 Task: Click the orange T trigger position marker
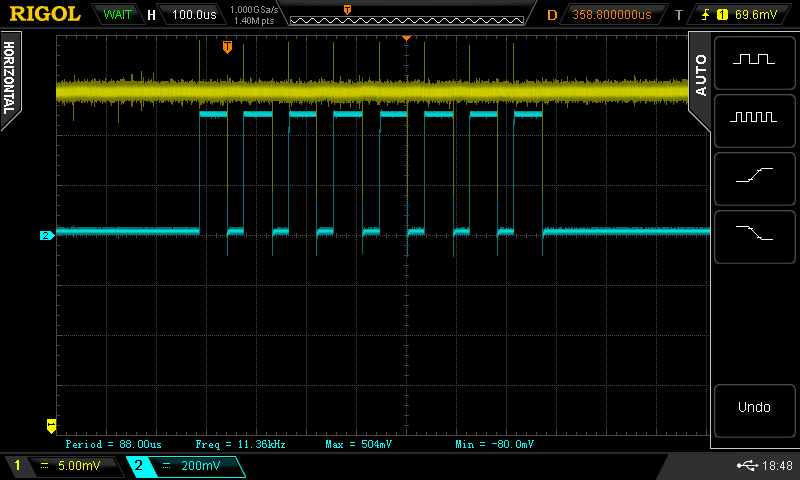tap(227, 47)
